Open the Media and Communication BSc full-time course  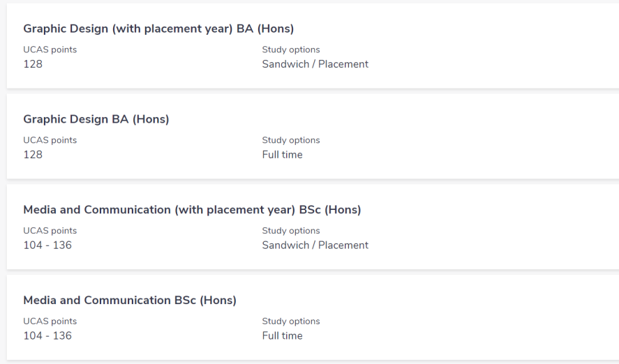(130, 301)
